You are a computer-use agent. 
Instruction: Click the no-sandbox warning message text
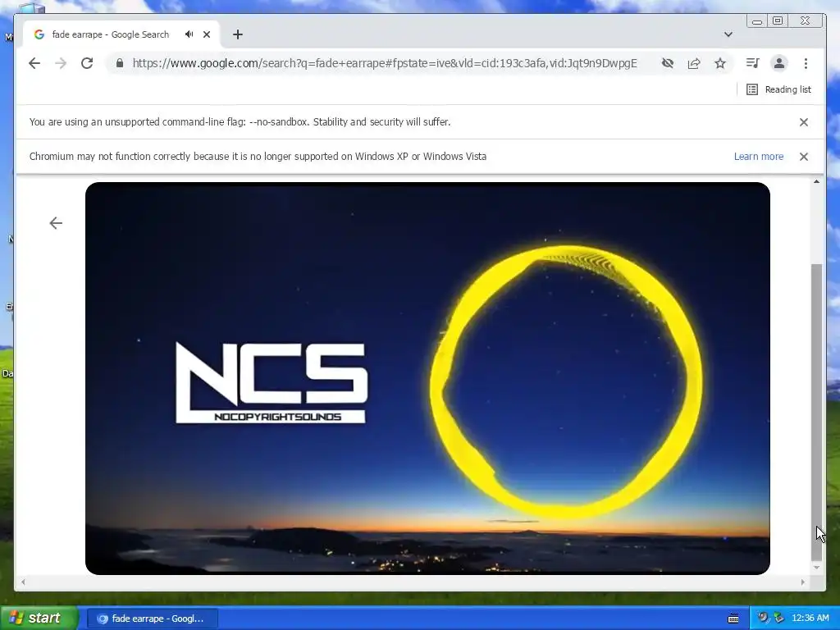240,122
